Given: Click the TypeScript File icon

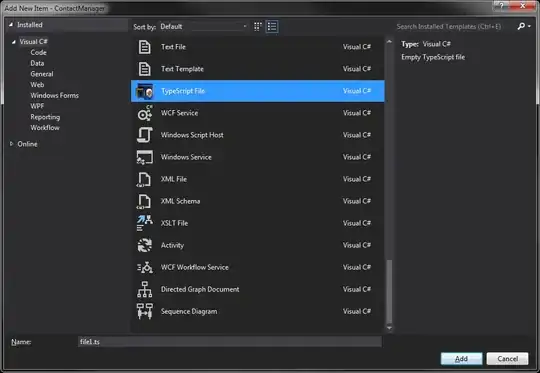Looking at the screenshot, I should click(x=145, y=91).
